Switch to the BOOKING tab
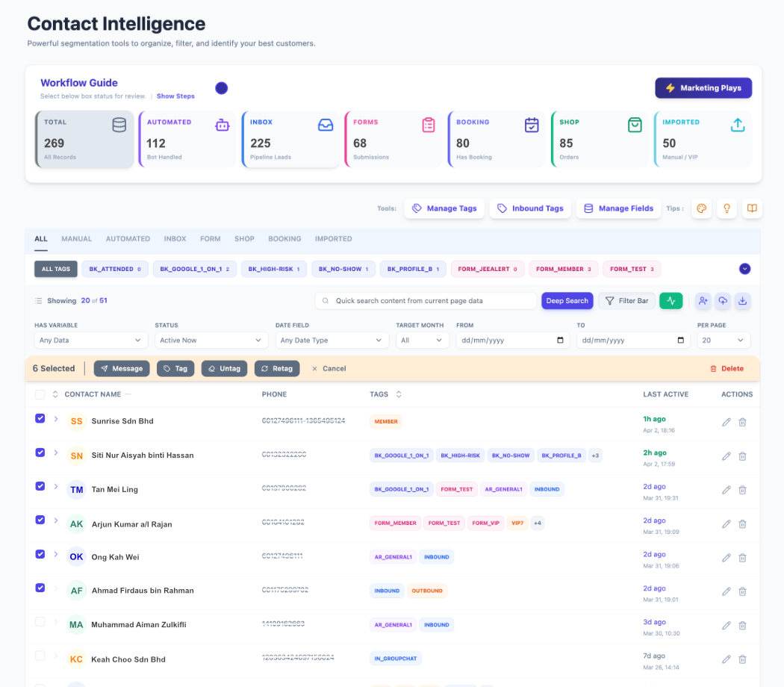Image resolution: width=784 pixels, height=687 pixels. [x=284, y=239]
